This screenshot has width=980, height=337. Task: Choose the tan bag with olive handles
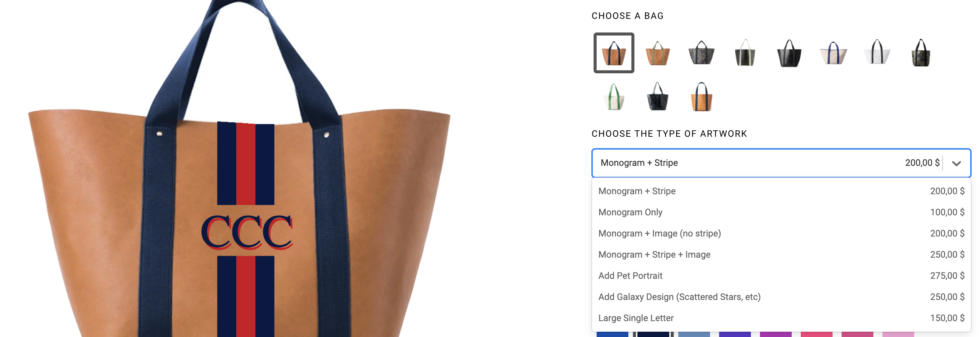pyautogui.click(x=657, y=53)
